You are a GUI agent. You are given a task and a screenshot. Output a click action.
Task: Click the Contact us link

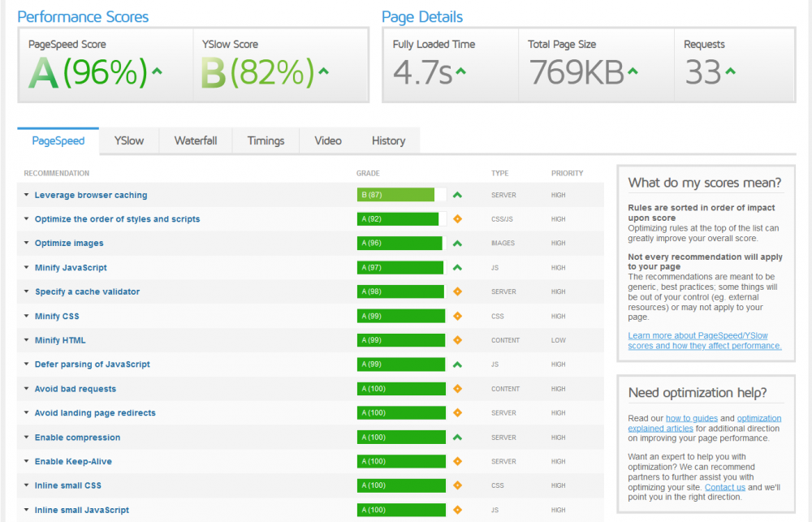[x=724, y=486]
